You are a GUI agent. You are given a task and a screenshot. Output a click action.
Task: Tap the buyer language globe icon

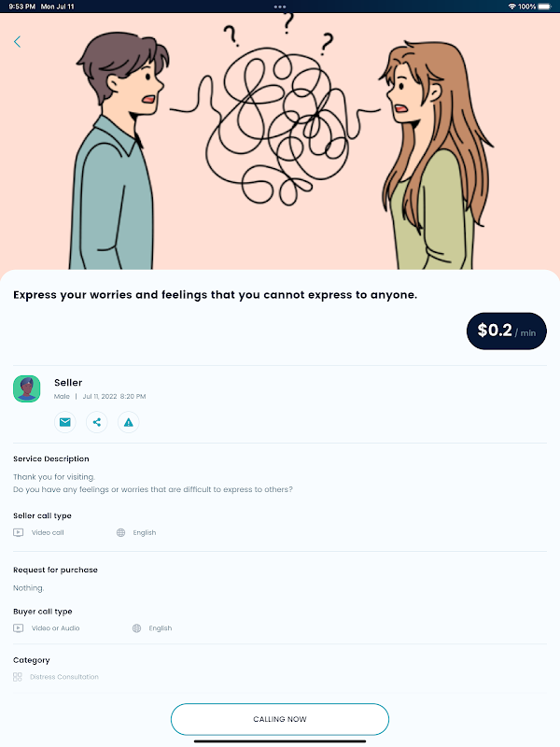[136, 628]
